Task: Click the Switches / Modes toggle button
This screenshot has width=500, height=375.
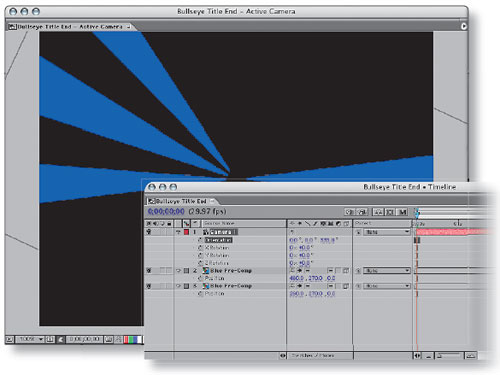Action: [313, 356]
